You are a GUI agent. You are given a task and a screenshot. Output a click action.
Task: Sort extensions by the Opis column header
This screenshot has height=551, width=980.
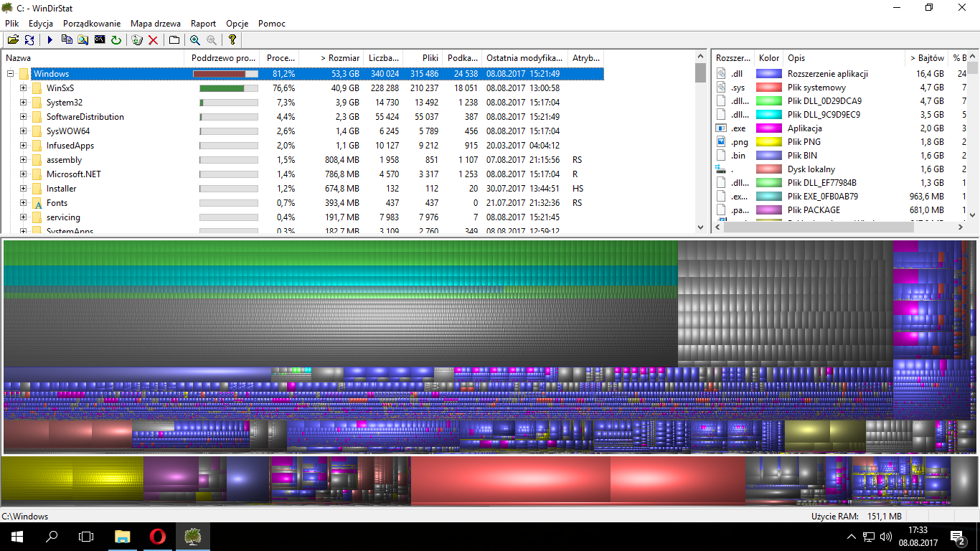pyautogui.click(x=844, y=58)
